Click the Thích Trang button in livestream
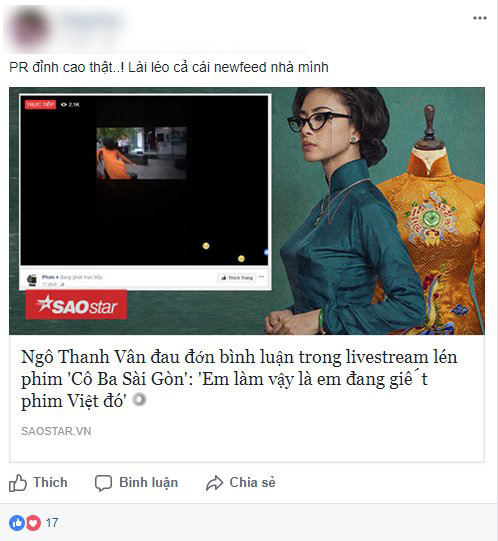Screen dimensions: 498x541 (237, 278)
